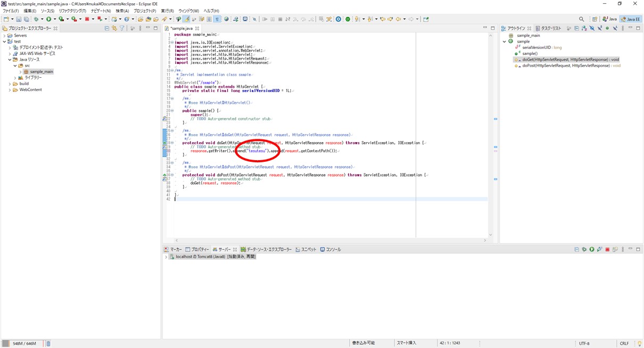Viewport: 644px width, 348px height.
Task: Click the Back navigation arrow in the toolbar
Action: click(x=398, y=19)
